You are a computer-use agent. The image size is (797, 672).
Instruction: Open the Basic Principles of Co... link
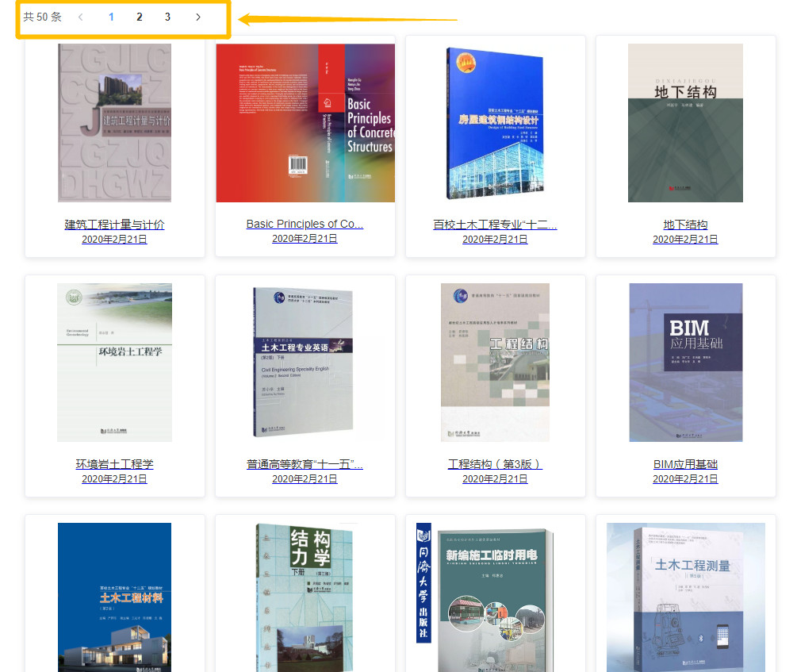click(305, 224)
